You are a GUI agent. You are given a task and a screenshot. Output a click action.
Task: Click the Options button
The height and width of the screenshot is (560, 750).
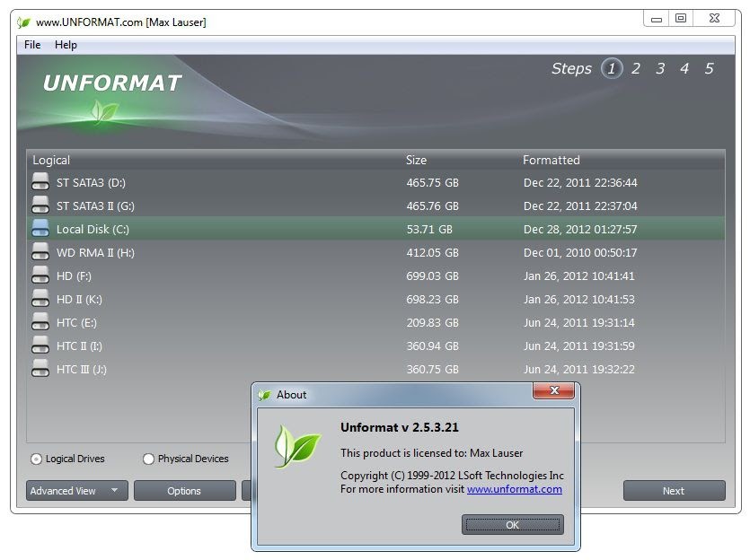tap(185, 491)
